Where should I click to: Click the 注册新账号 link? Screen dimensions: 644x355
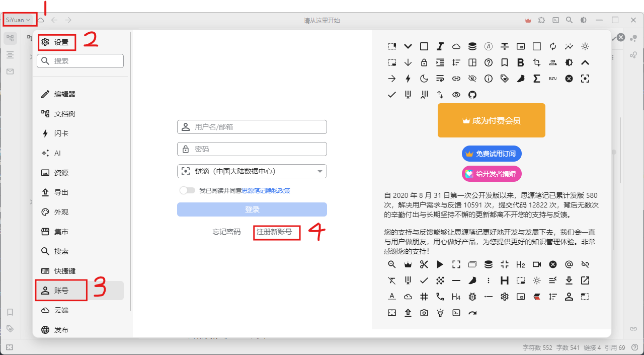coord(274,232)
